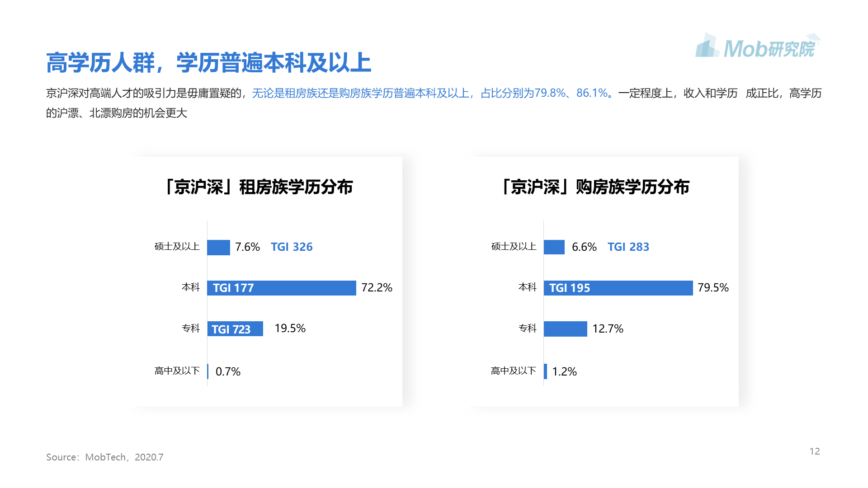Screen dimensions: 868x488
Task: Click the 72.2% data label
Action: [x=377, y=288]
